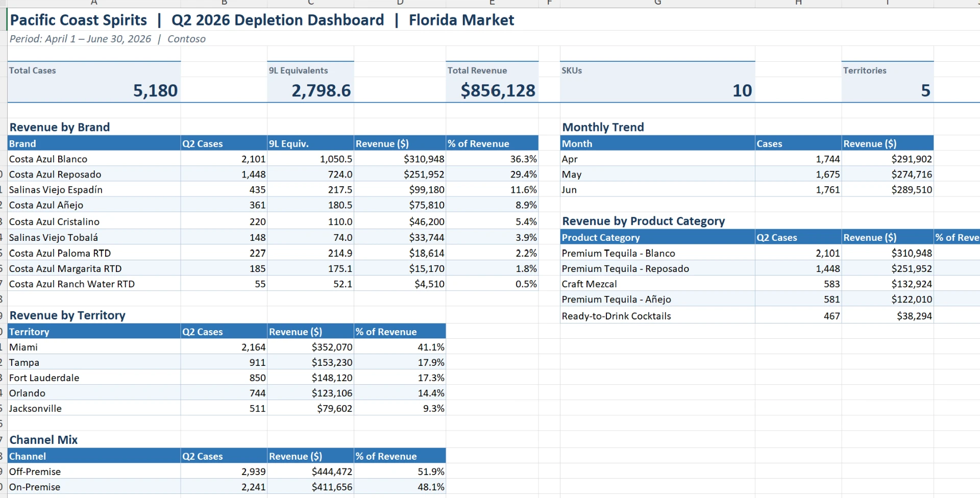Click the Brand column header

(94, 143)
